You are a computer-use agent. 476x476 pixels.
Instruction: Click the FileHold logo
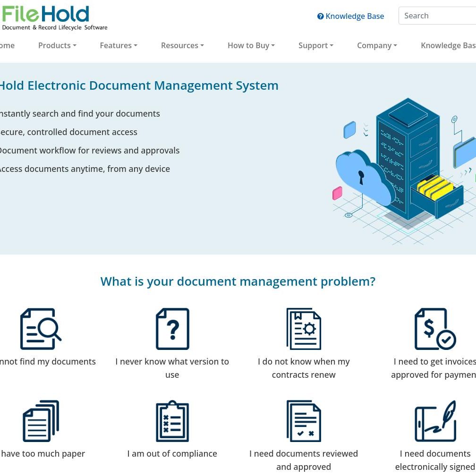(54, 18)
